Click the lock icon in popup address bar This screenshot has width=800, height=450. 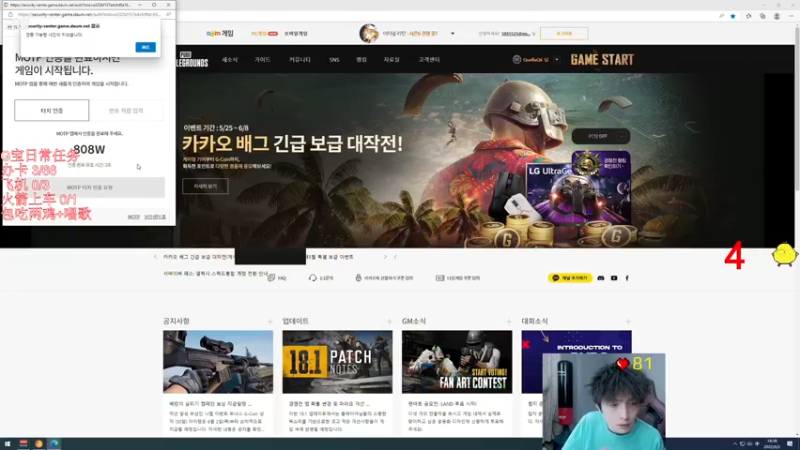[x=10, y=14]
